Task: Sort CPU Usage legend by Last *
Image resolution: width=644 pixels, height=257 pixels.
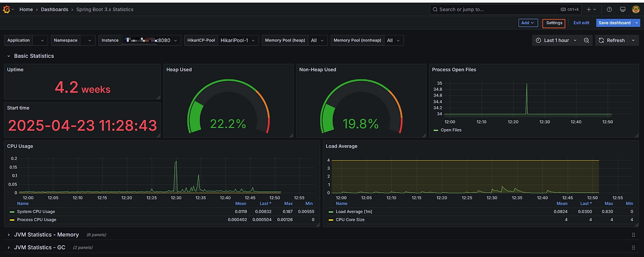Action: coord(265,204)
